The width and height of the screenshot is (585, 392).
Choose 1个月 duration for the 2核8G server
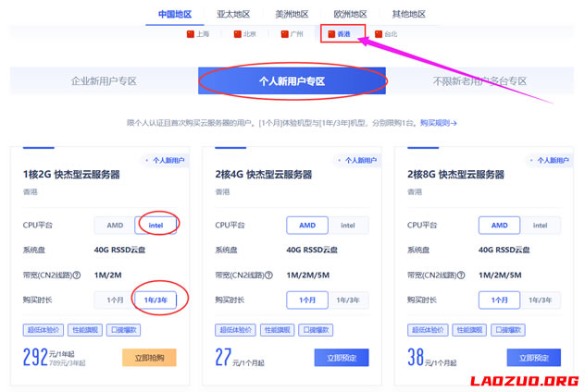pyautogui.click(x=499, y=300)
